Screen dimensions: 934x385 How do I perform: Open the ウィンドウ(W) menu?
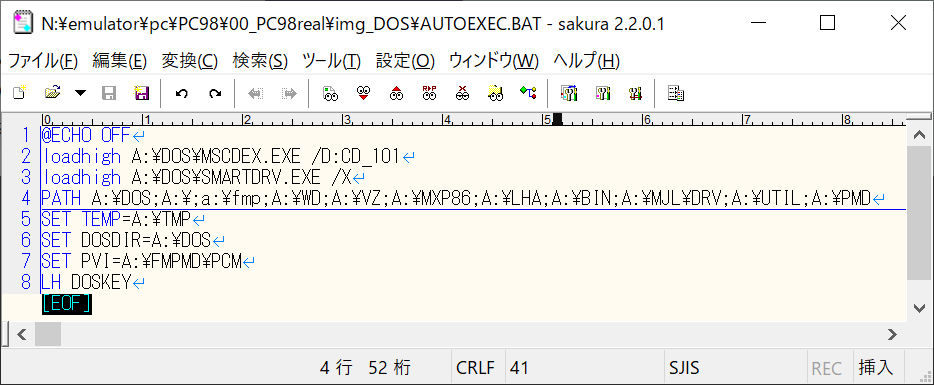494,60
